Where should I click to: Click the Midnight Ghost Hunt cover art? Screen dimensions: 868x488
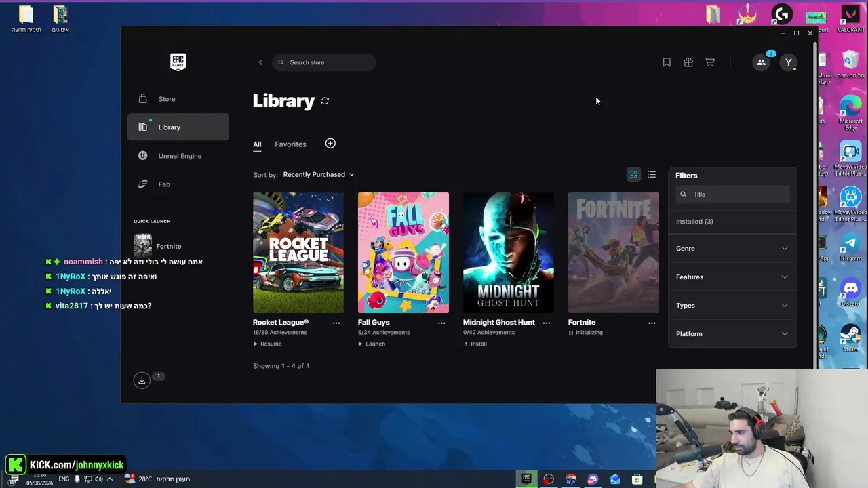[509, 253]
